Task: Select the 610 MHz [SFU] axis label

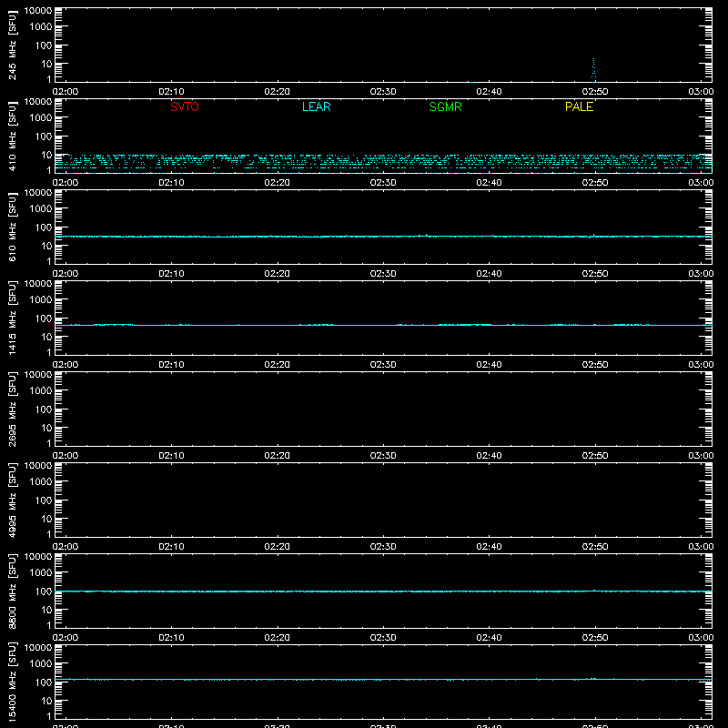Action: 12,227
